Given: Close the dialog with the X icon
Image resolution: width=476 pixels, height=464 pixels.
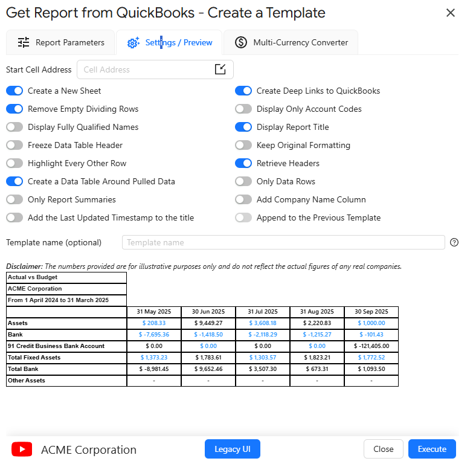Looking at the screenshot, I should pos(451,13).
